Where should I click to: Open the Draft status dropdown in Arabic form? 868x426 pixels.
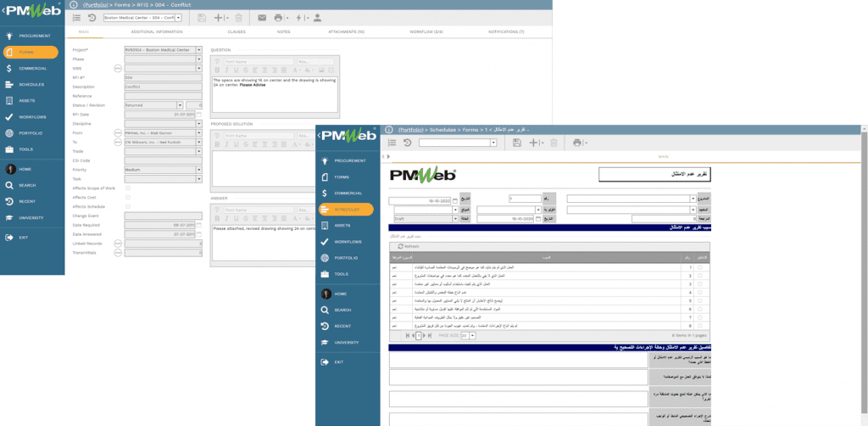pos(455,219)
